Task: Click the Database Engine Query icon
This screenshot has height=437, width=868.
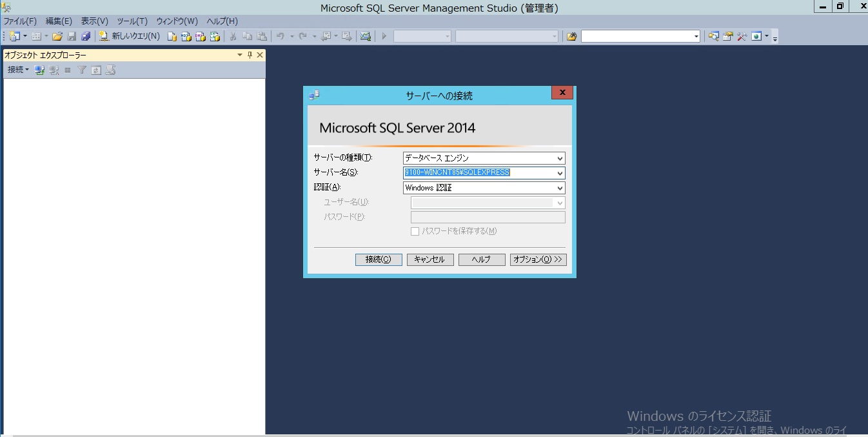Action: pos(172,36)
